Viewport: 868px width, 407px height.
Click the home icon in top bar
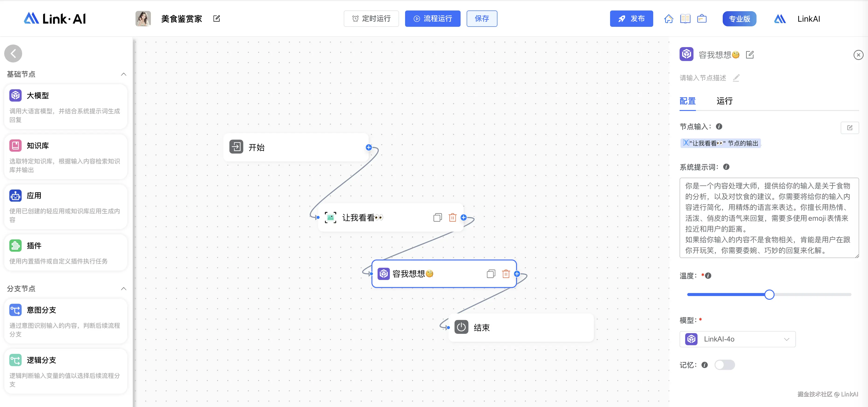(x=669, y=19)
